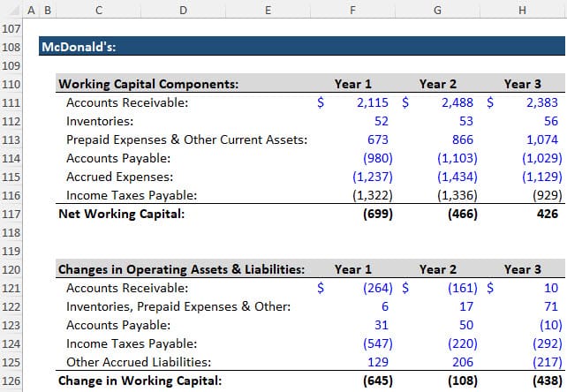Select Year 3 Accounts Receivable value 2,383
The height and width of the screenshot is (392, 567).
[x=542, y=102]
